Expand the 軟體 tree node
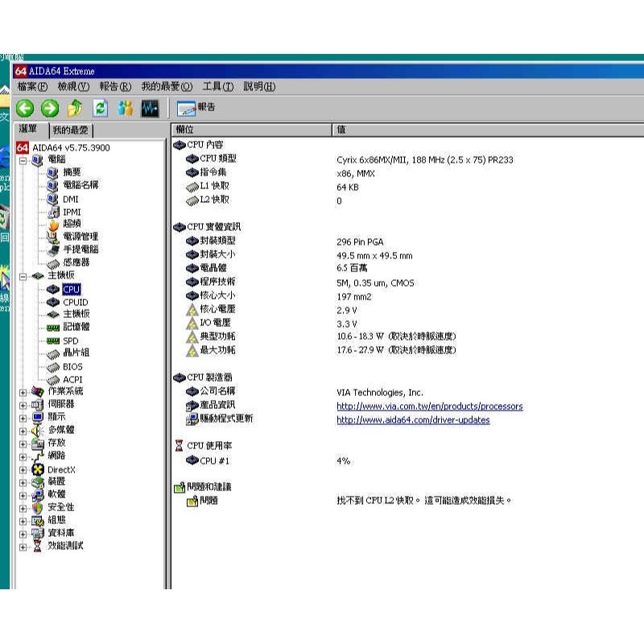 (x=23, y=495)
